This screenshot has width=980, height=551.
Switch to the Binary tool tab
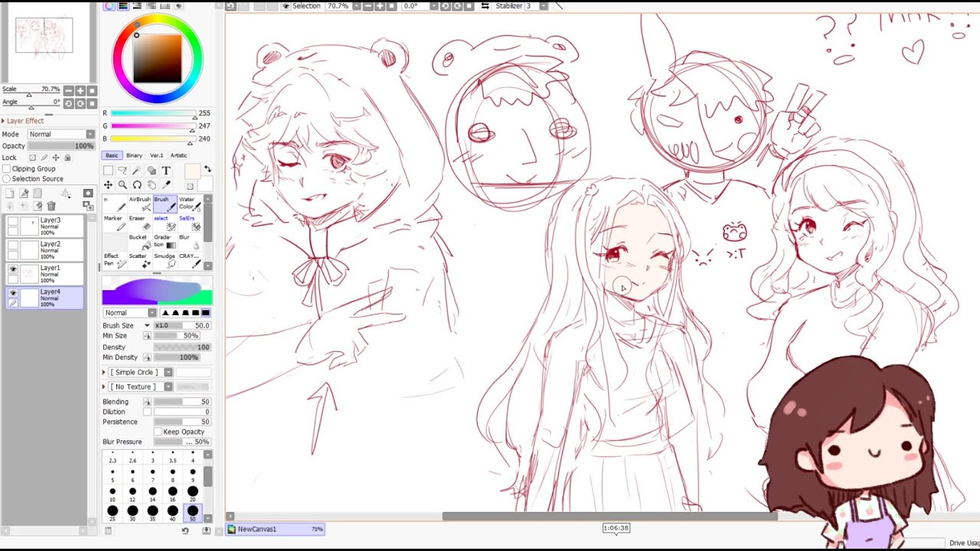134,155
